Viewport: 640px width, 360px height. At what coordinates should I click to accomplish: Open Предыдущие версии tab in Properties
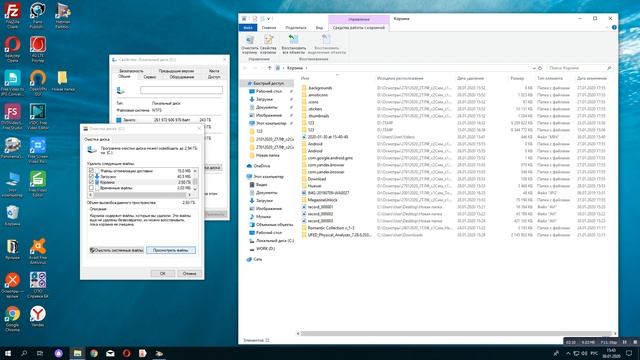coord(176,71)
